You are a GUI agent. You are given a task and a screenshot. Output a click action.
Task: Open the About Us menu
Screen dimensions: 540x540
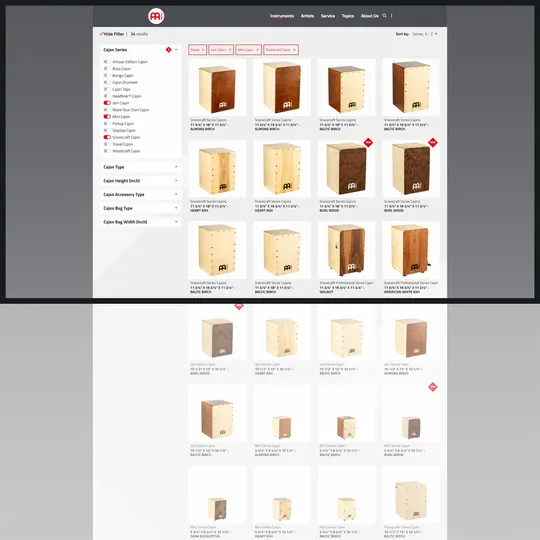click(x=370, y=16)
